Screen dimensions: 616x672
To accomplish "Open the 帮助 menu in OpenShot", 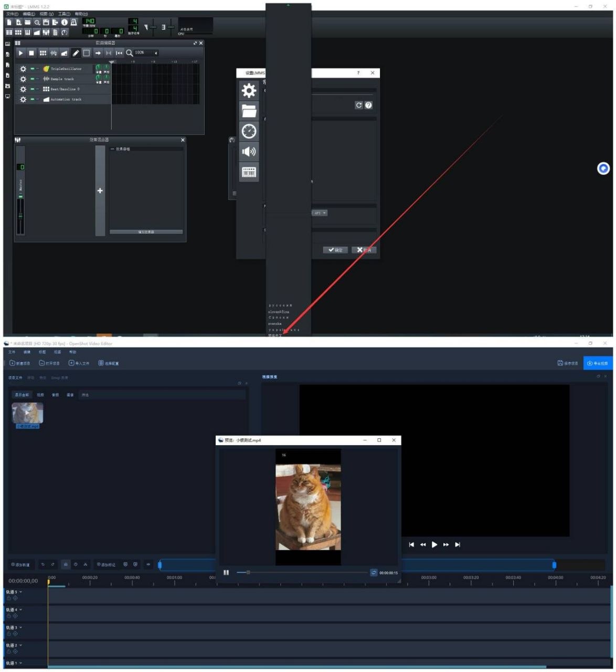I will tap(73, 352).
